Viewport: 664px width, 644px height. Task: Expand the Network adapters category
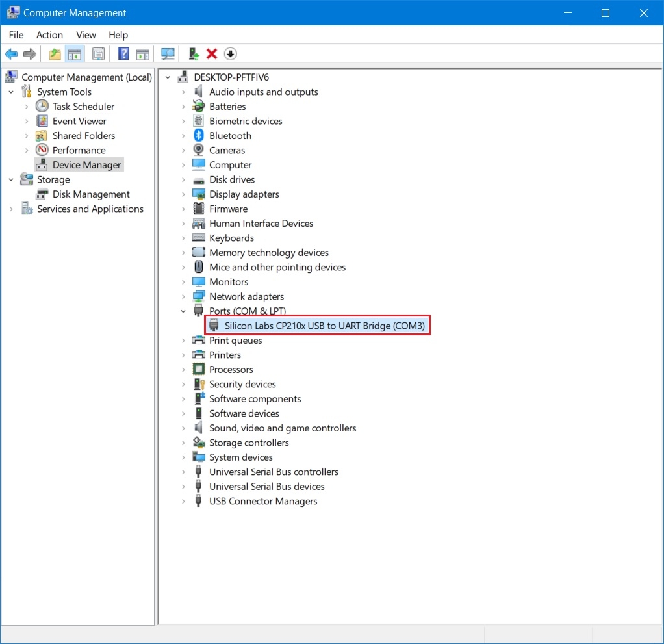(x=183, y=297)
